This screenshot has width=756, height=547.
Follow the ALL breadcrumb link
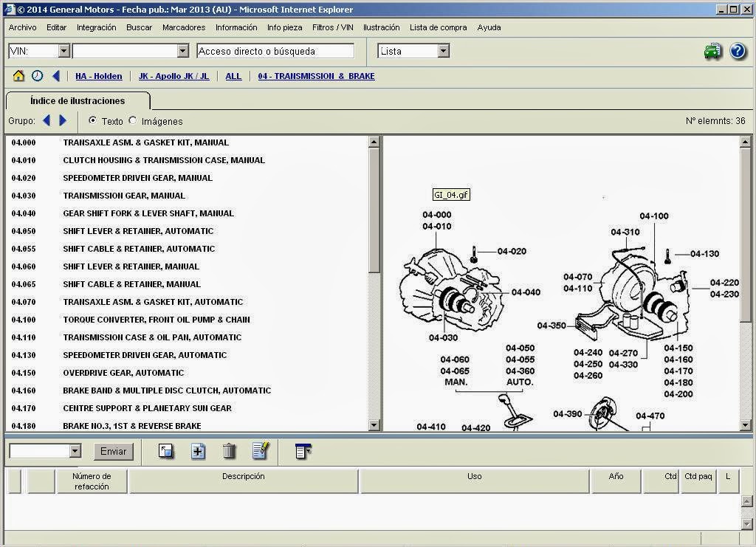pos(233,76)
